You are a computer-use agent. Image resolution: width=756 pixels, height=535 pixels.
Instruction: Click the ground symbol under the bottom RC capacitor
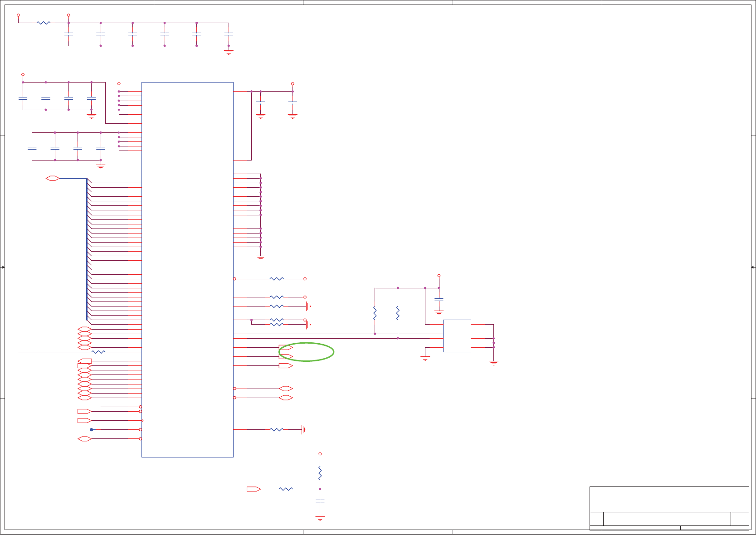tap(320, 518)
